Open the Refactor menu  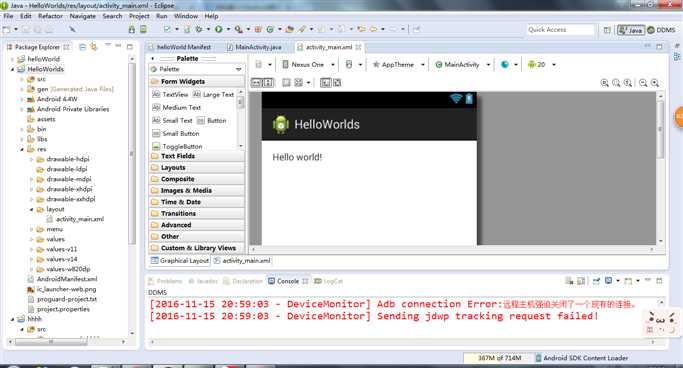click(51, 16)
